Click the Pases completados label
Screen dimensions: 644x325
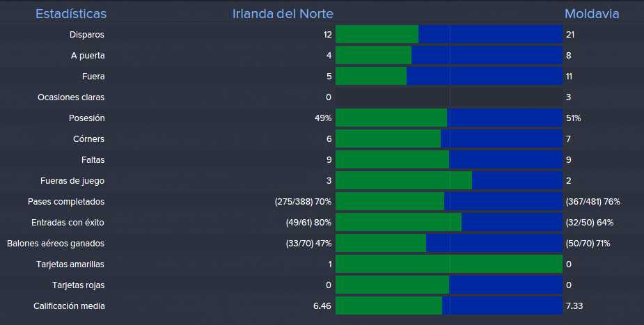point(66,202)
